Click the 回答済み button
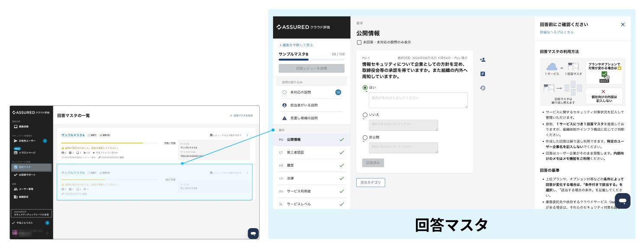 373,163
